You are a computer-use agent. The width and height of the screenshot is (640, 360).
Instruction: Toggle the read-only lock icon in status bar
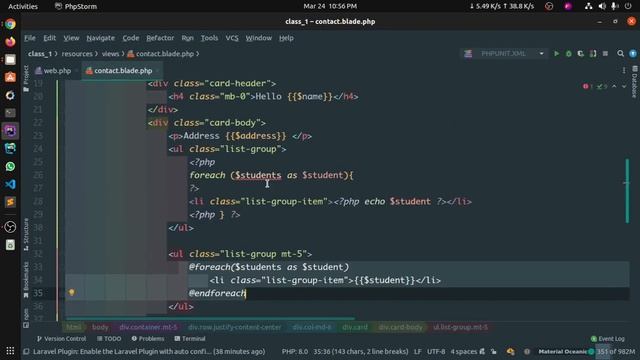click(494, 351)
